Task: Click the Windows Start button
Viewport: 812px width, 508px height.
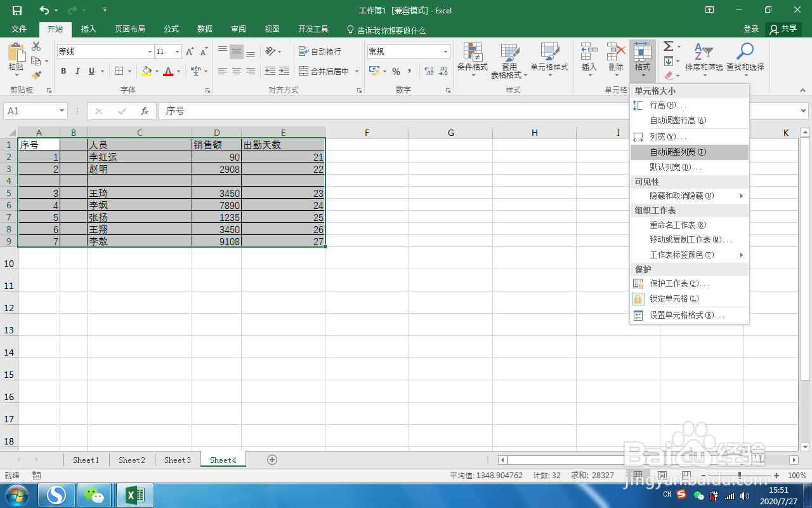Action: (16, 495)
